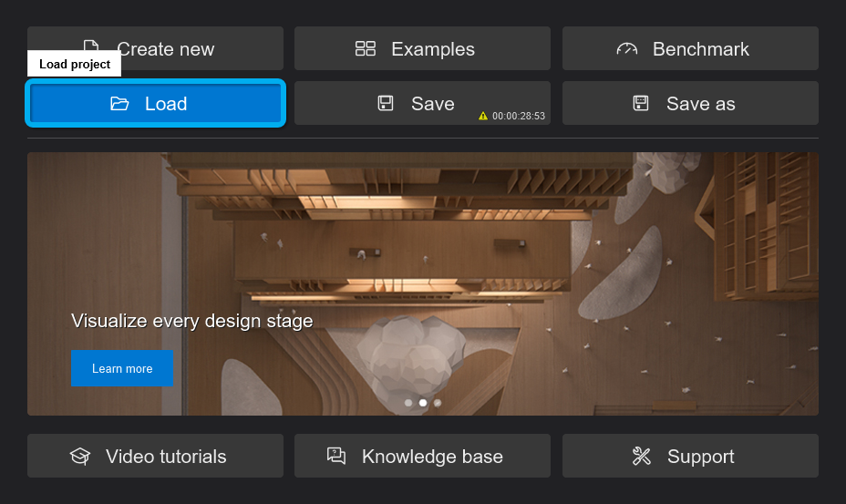Click the chat bubble icon for Knowledge base
The image size is (846, 504).
(336, 457)
